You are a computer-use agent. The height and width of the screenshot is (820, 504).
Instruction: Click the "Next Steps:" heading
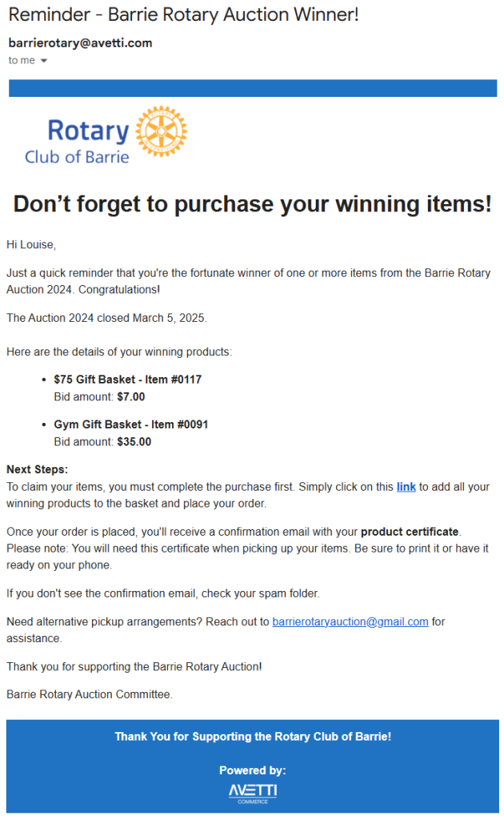pos(37,469)
